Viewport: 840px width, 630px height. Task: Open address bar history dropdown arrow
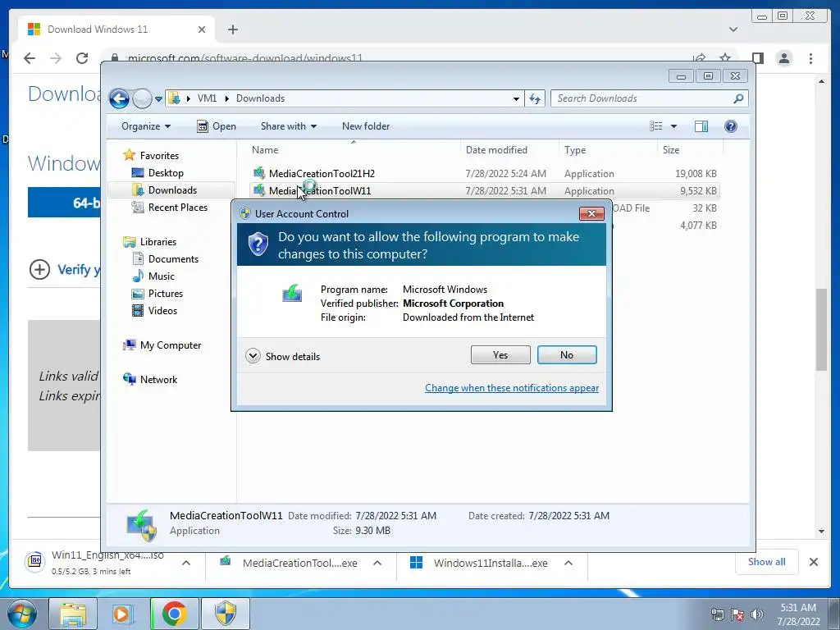point(516,99)
